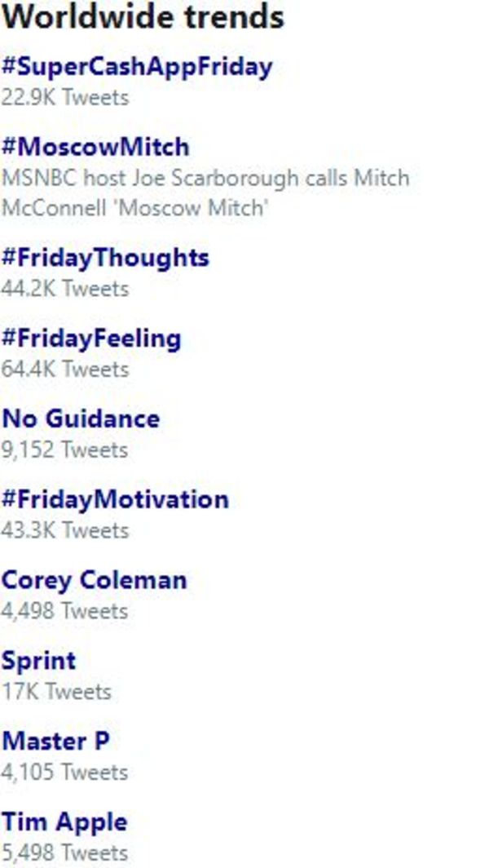Image resolution: width=489 pixels, height=868 pixels.
Task: Select the No Guidance trend
Action: pyautogui.click(x=81, y=419)
